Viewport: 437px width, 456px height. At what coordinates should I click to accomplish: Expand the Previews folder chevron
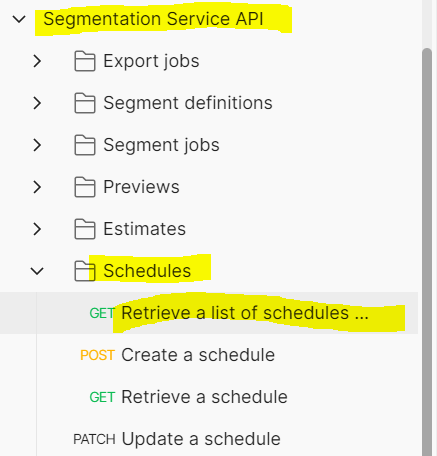tap(37, 187)
